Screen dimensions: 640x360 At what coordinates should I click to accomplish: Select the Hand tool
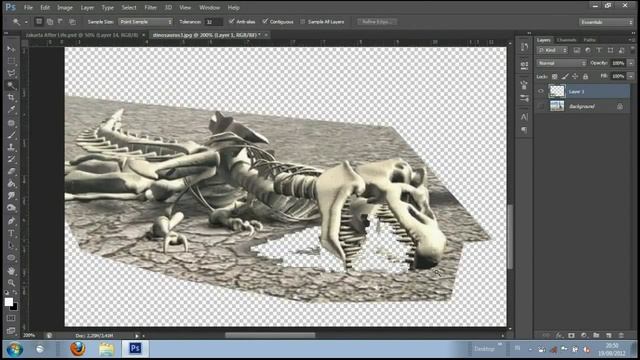click(x=11, y=271)
